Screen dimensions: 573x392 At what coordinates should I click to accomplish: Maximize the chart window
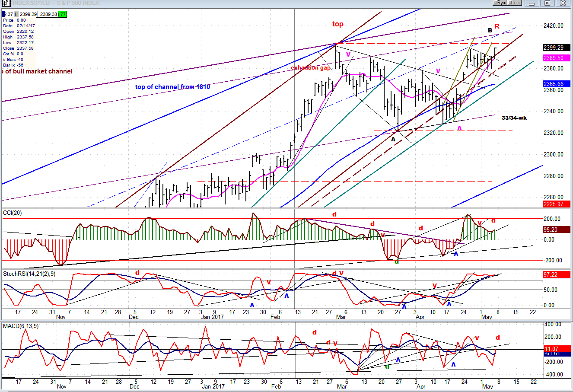click(x=547, y=3)
